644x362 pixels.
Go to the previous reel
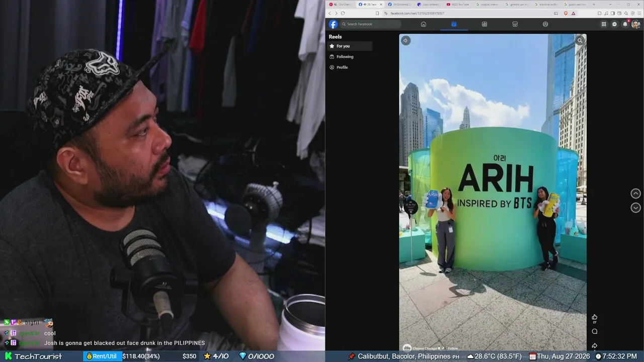point(636,194)
